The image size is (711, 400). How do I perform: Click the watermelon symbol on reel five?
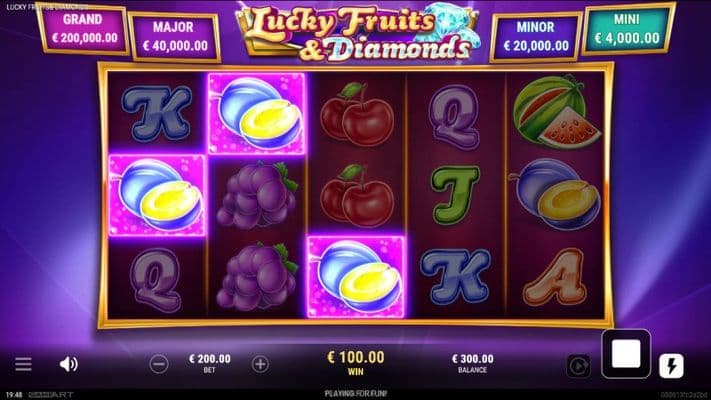556,112
